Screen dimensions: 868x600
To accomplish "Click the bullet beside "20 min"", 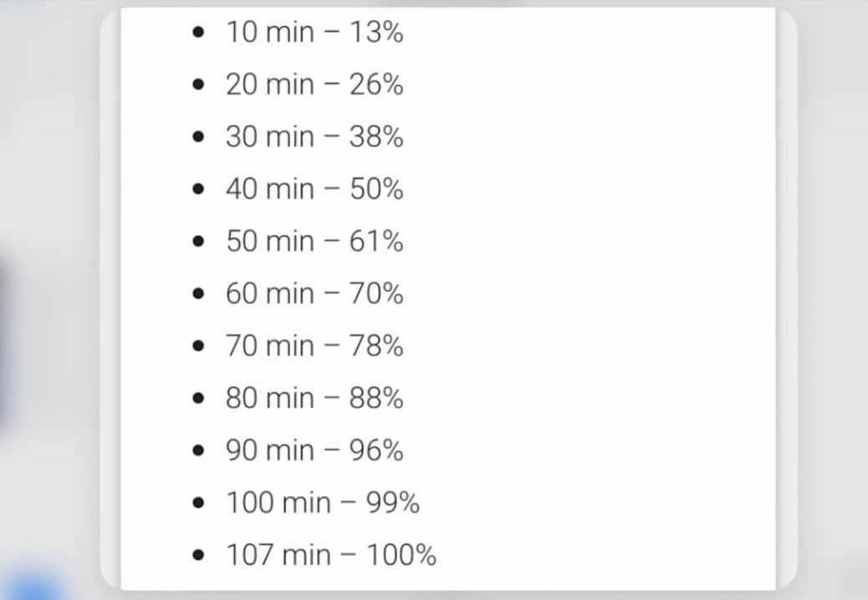I will point(198,86).
